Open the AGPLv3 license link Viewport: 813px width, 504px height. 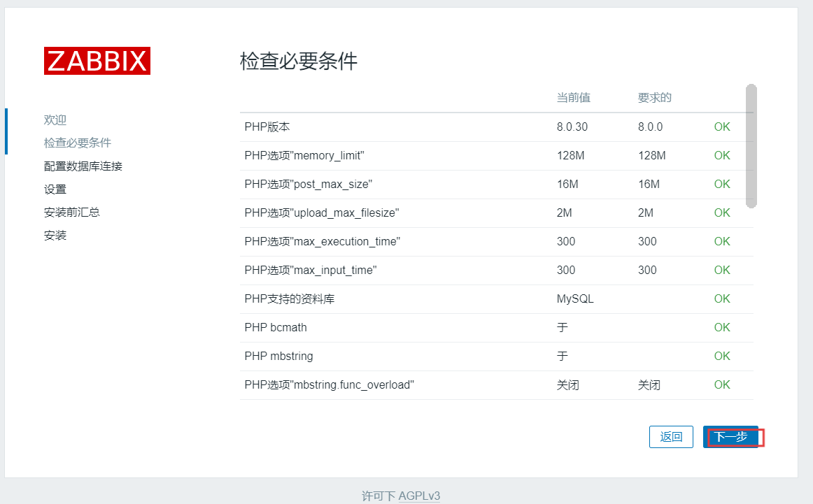[x=419, y=496]
